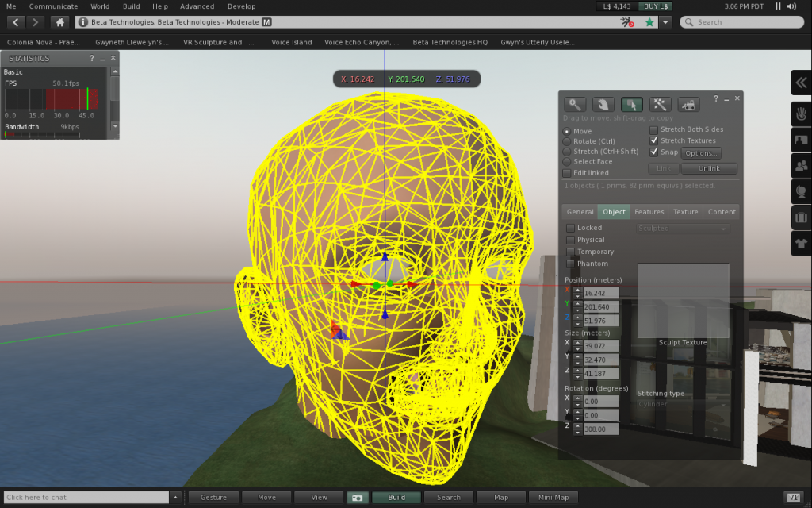The height and width of the screenshot is (508, 812).
Task: Select the Move (hand) tool in the build panel
Action: point(603,104)
